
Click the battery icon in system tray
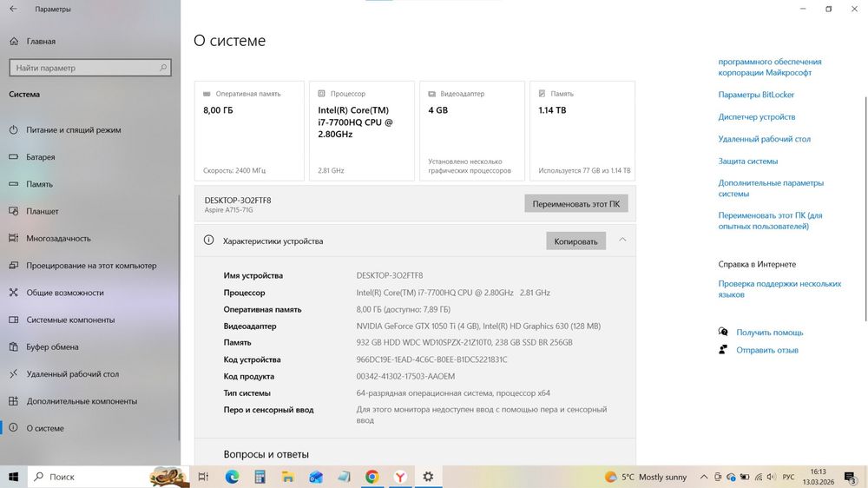745,477
